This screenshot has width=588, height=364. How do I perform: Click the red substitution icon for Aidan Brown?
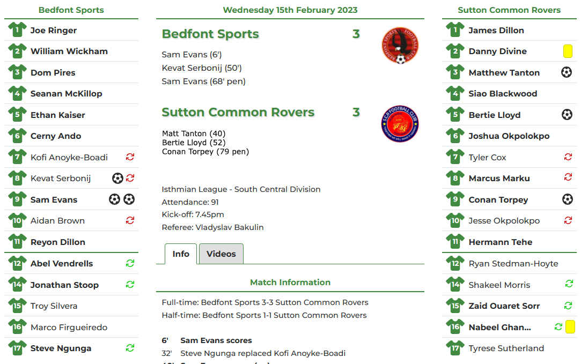(130, 220)
